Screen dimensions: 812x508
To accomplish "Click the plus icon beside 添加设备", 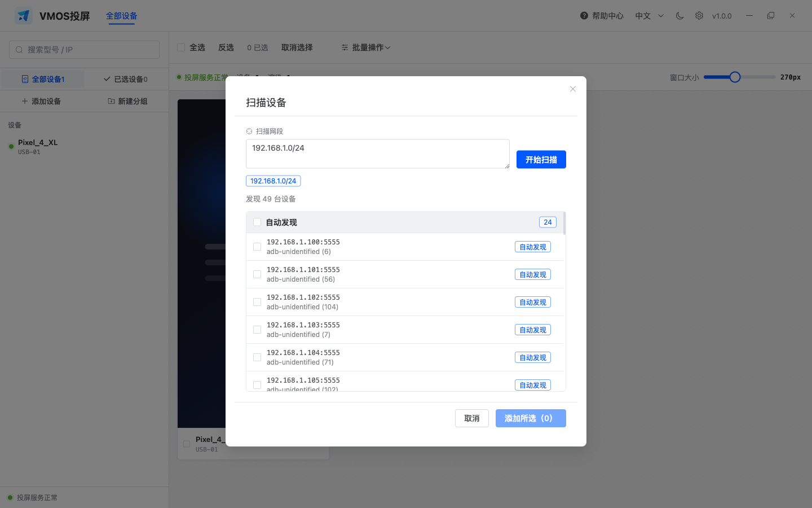I will coord(25,101).
